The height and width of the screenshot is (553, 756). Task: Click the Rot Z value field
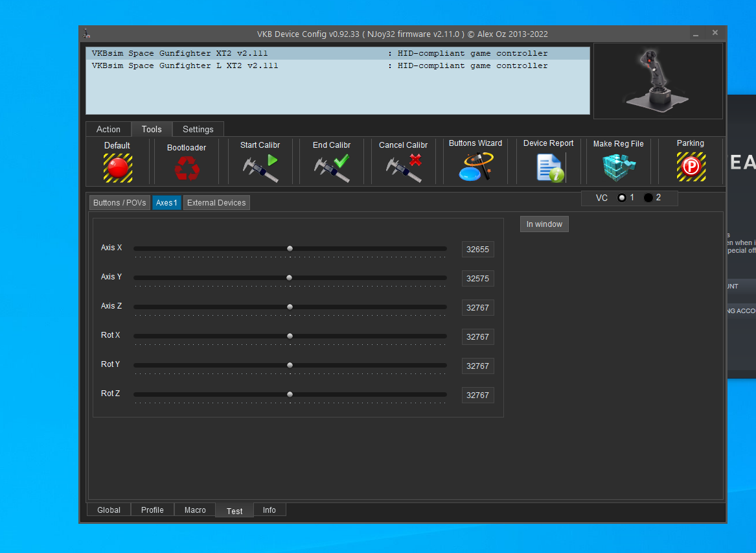point(478,395)
